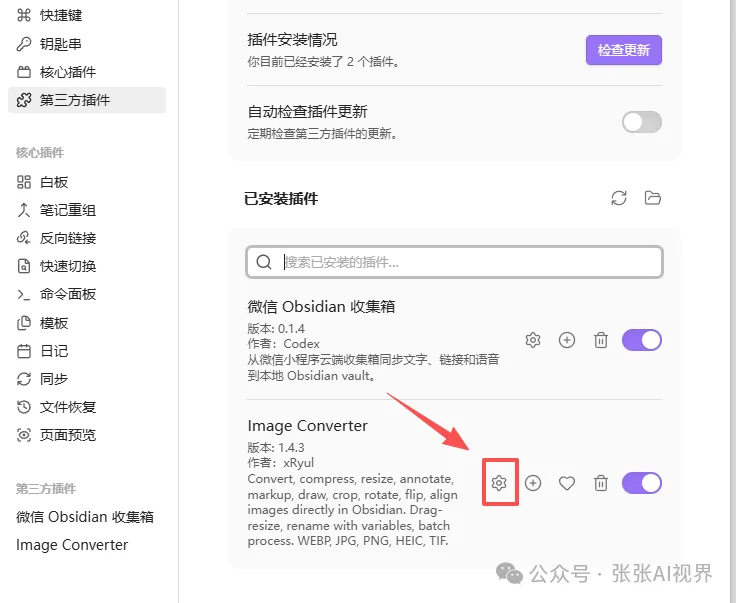This screenshot has height=603, width=736.
Task: Click the 第三方插件 puzzle icon
Action: coord(24,100)
